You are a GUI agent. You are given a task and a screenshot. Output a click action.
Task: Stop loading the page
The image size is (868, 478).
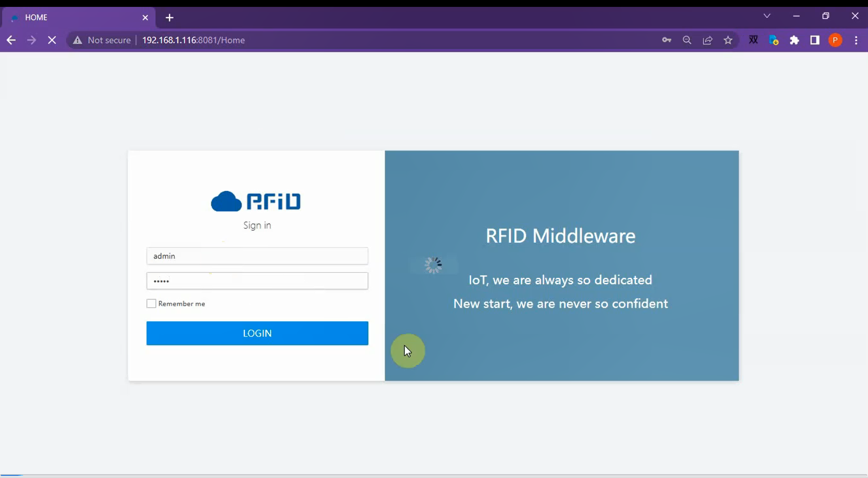tap(52, 40)
